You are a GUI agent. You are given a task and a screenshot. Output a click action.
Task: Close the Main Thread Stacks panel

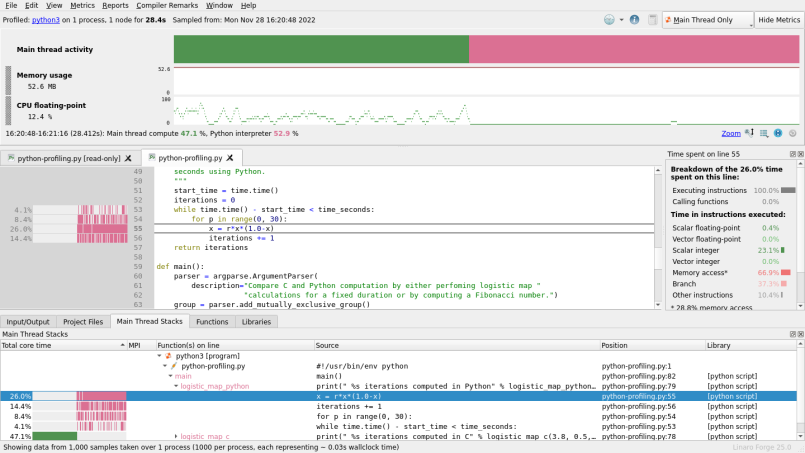(800, 334)
